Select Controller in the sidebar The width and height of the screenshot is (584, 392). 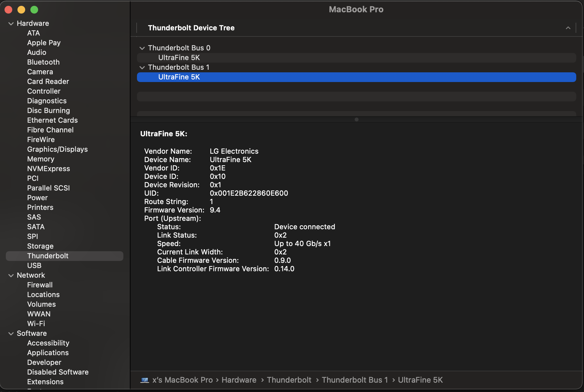click(44, 91)
